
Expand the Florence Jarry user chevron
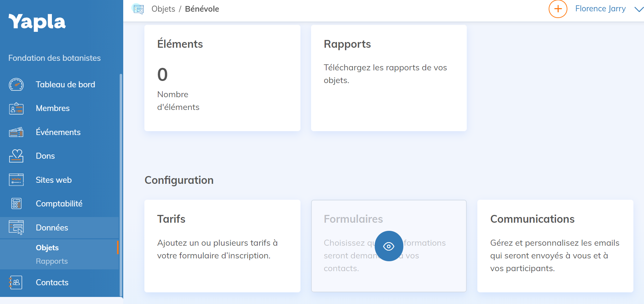[639, 9]
